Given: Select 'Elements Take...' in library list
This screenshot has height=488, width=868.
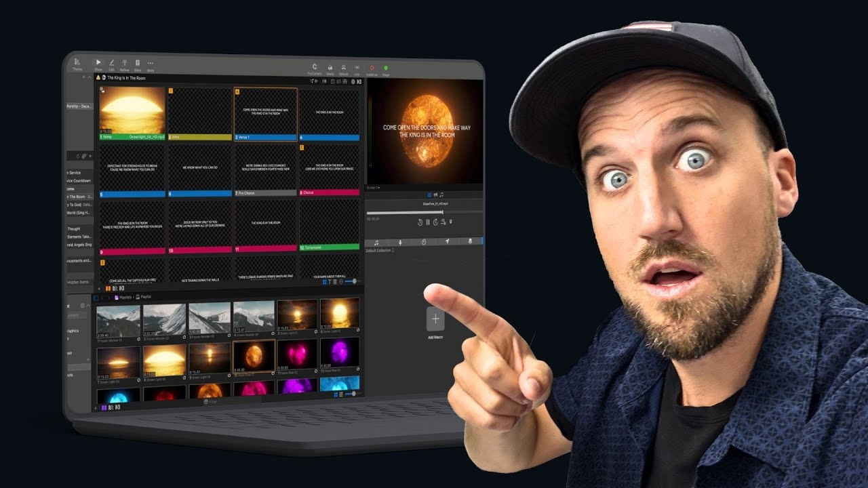Looking at the screenshot, I should pyautogui.click(x=78, y=236).
